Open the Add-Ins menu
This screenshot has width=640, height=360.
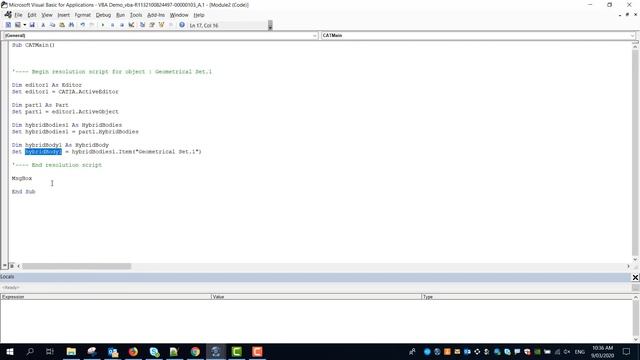(156, 15)
